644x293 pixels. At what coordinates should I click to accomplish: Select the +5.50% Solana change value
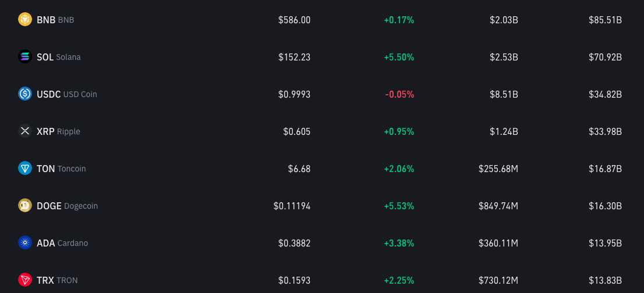point(399,57)
